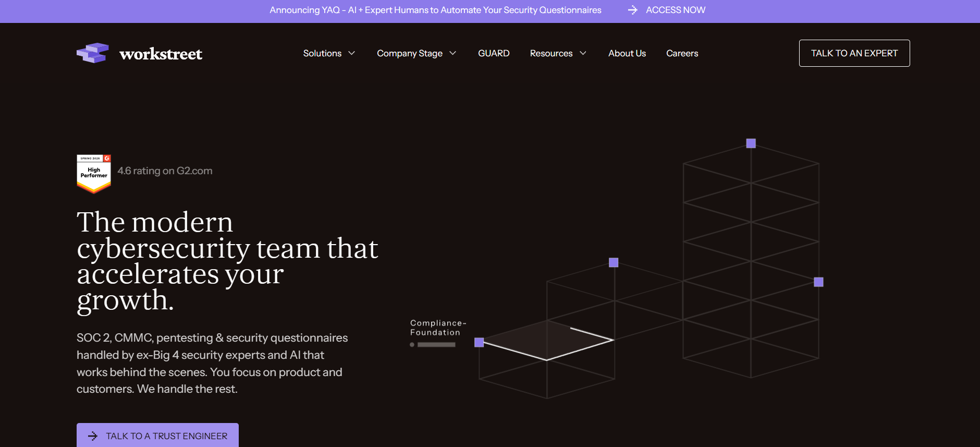980x447 pixels.
Task: Click the YAQ announcement text in banner
Action: click(x=435, y=10)
